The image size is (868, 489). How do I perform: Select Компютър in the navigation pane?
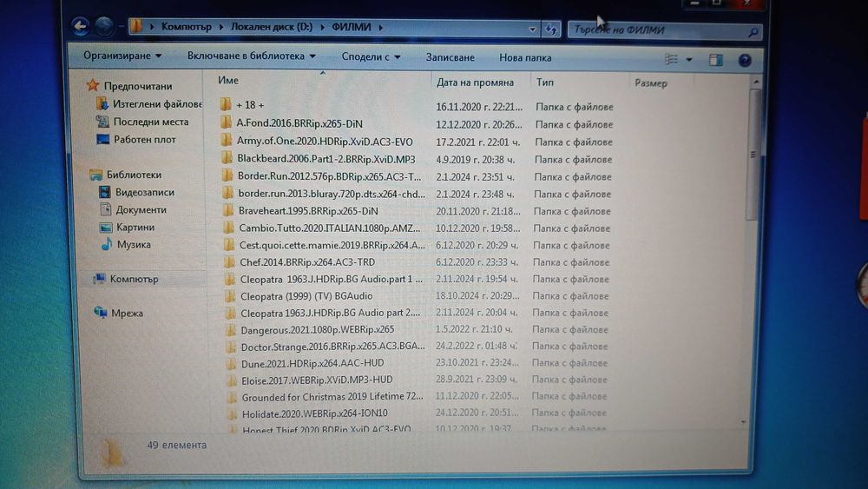coord(134,279)
